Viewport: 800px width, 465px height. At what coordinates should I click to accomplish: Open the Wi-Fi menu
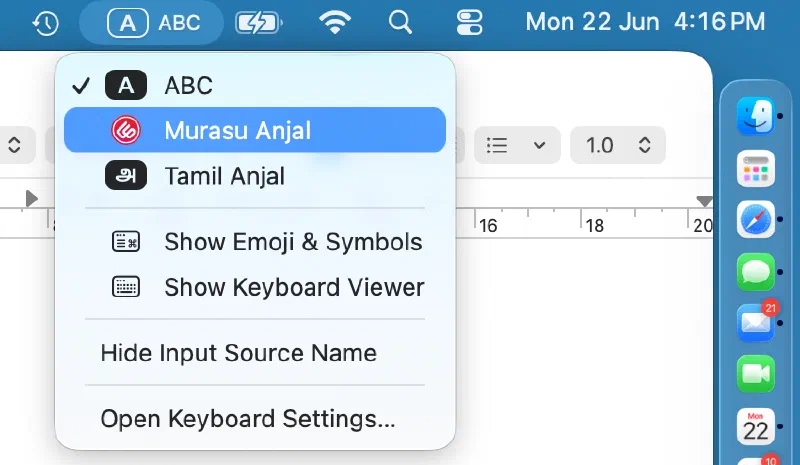pyautogui.click(x=335, y=22)
